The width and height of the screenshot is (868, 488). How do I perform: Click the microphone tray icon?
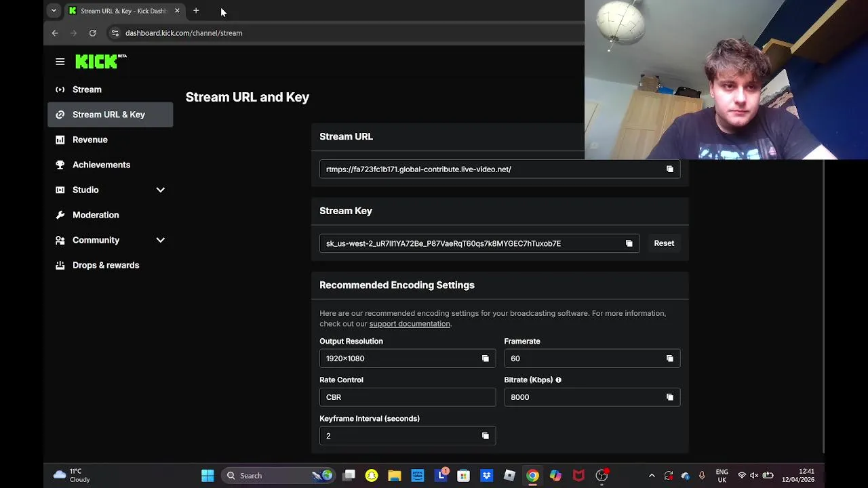click(702, 476)
